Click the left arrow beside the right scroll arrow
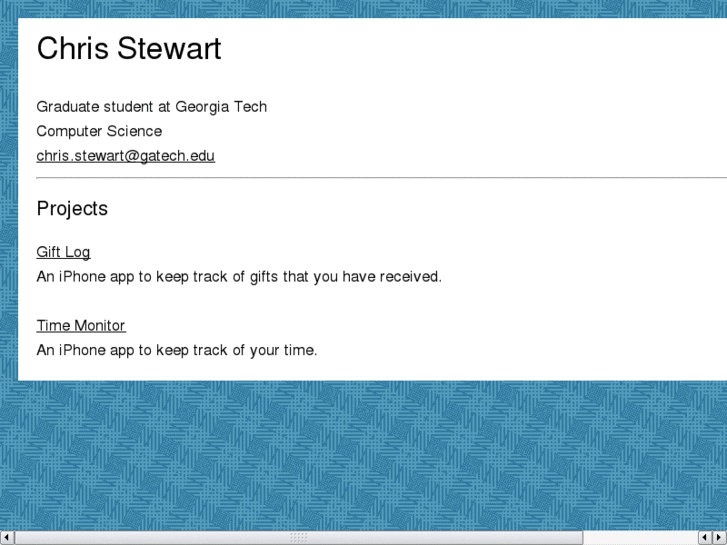This screenshot has height=545, width=727. [704, 538]
